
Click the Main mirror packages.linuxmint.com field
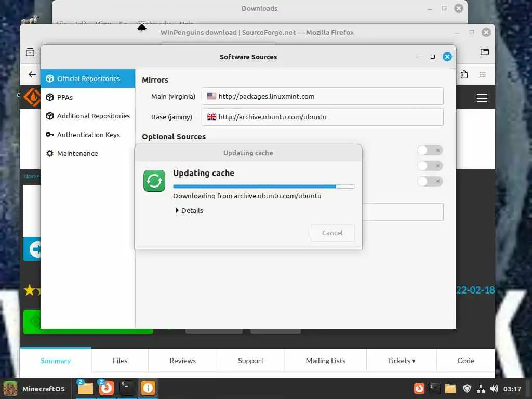click(x=322, y=96)
